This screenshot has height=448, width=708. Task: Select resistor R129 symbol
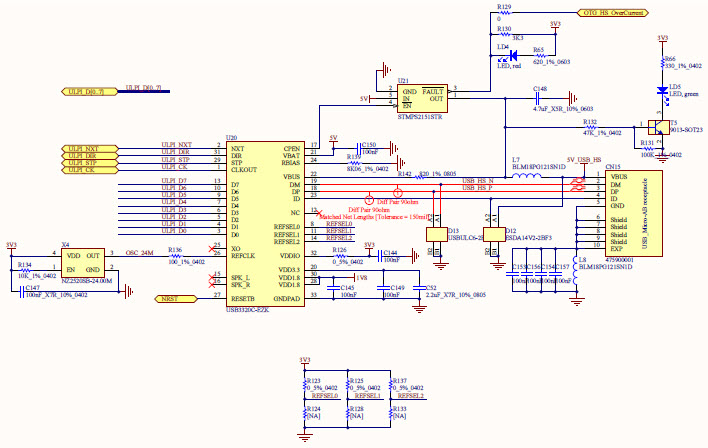point(504,13)
